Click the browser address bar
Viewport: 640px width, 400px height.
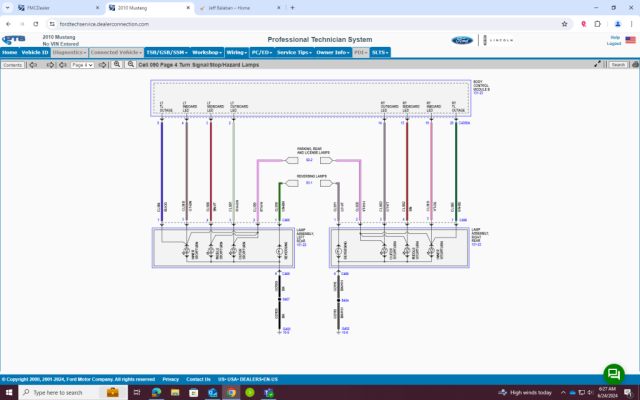[x=306, y=24]
